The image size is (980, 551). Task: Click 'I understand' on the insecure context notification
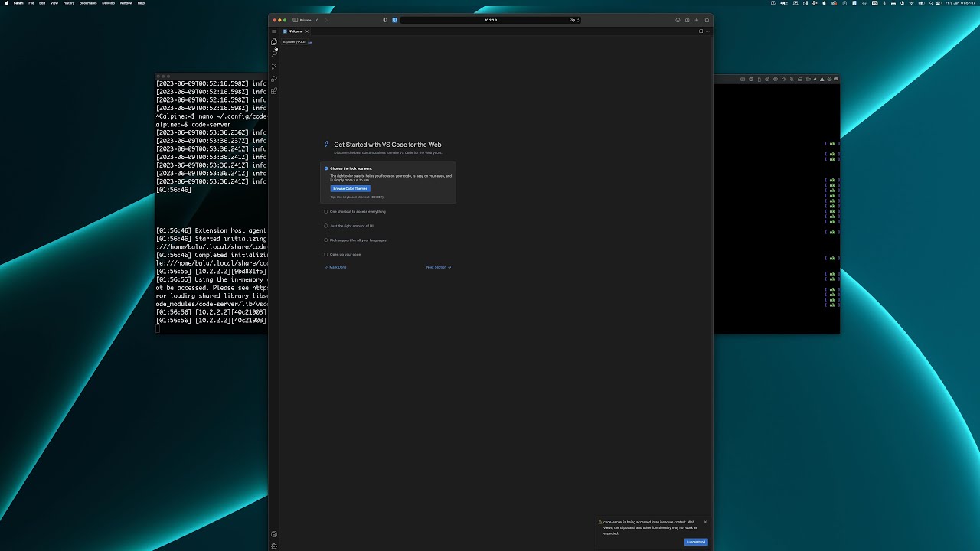click(x=696, y=542)
